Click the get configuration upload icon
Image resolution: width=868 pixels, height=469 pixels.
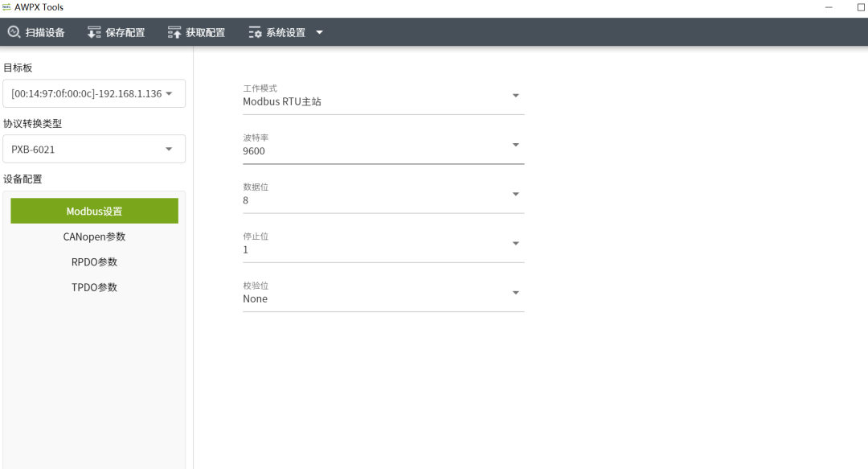[x=174, y=32]
